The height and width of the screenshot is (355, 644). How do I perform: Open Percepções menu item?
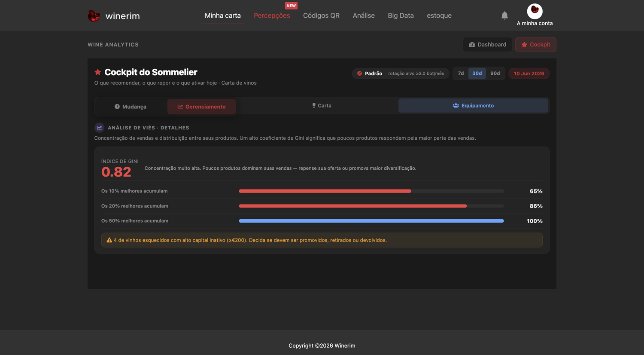[272, 15]
